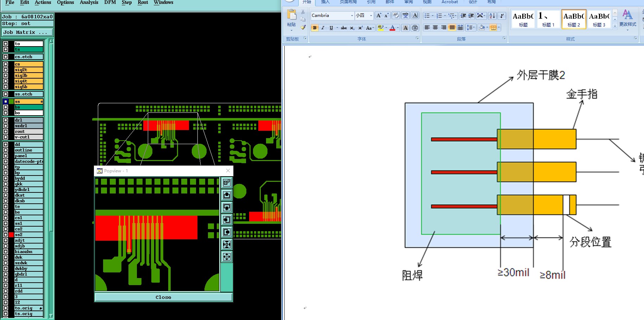Screen dimensions: 644x320
Task: Click green color swatch of layer ss
Action: (11, 101)
